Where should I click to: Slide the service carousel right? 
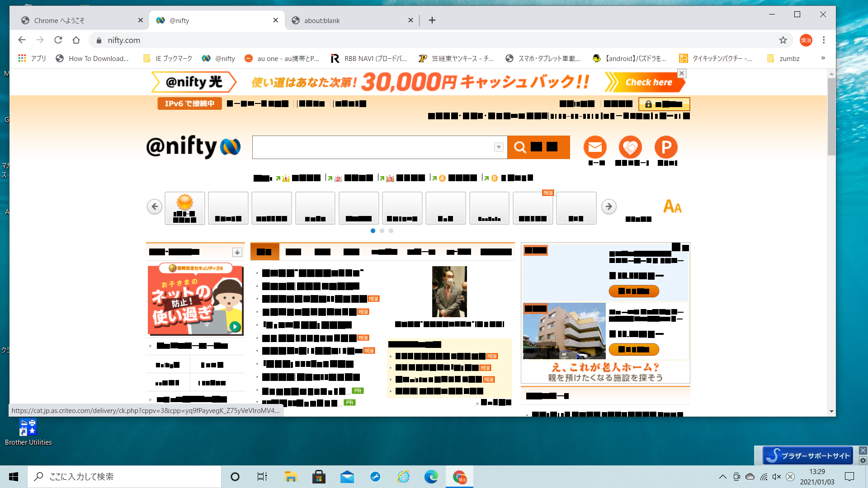tap(609, 206)
